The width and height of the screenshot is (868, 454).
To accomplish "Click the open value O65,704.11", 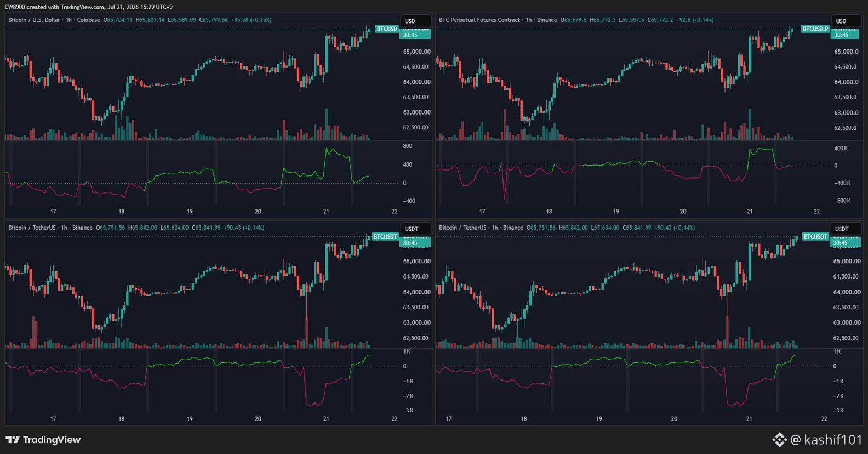I will (118, 20).
